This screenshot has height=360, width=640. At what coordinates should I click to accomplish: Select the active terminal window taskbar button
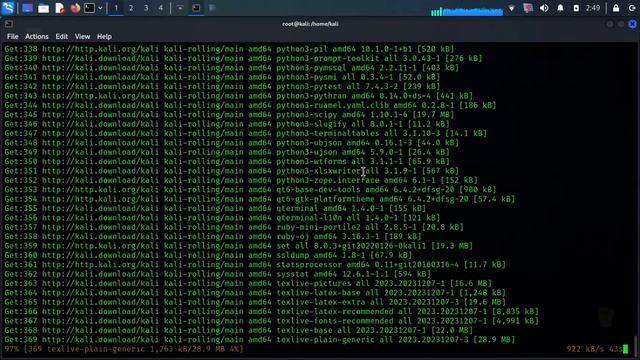[x=196, y=8]
